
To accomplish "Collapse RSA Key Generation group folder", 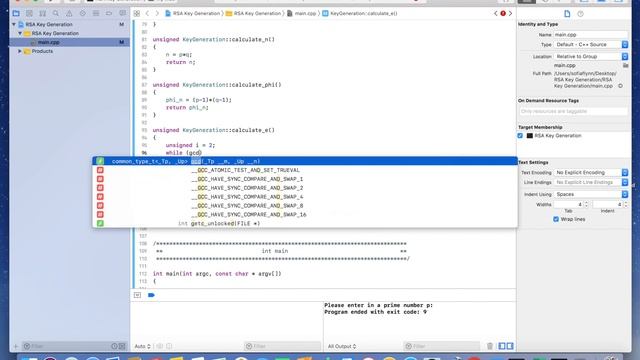I will (20, 33).
